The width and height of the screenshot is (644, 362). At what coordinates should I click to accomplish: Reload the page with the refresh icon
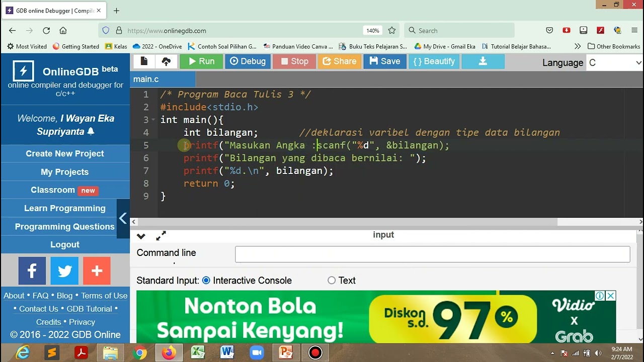pyautogui.click(x=46, y=30)
